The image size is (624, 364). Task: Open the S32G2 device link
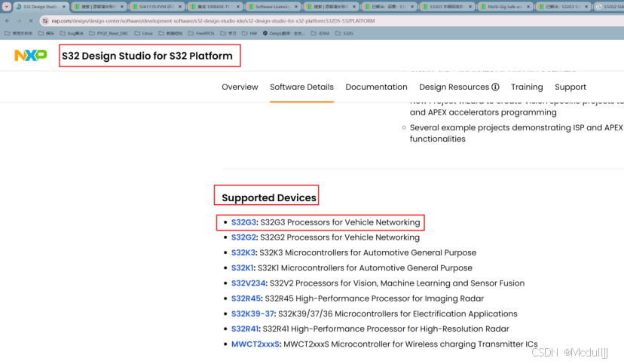click(243, 237)
